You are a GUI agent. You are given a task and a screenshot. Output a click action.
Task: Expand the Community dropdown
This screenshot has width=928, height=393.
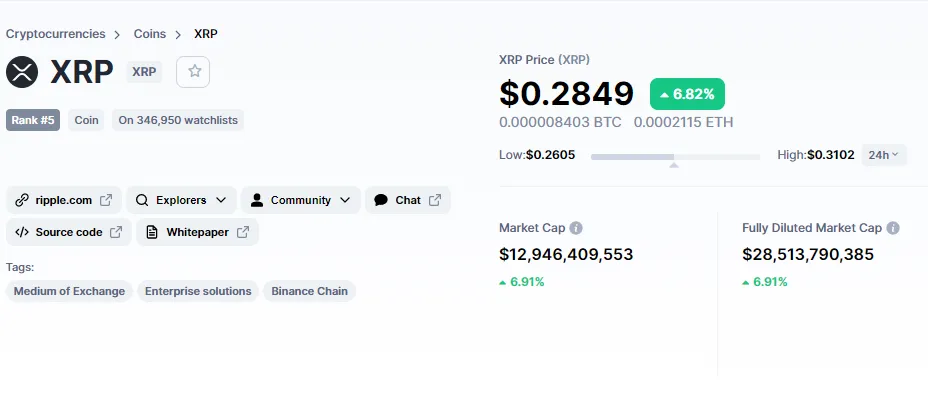click(301, 200)
